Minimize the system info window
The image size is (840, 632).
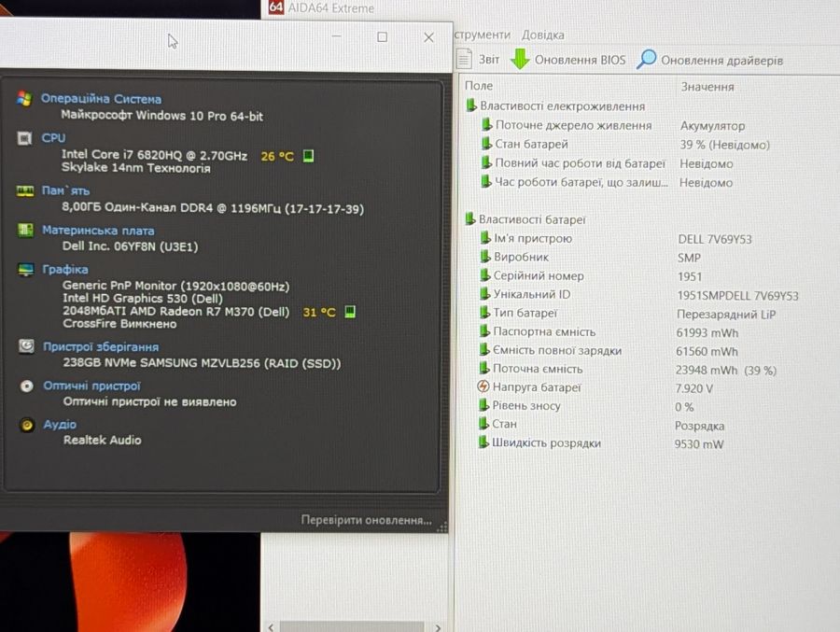point(336,36)
